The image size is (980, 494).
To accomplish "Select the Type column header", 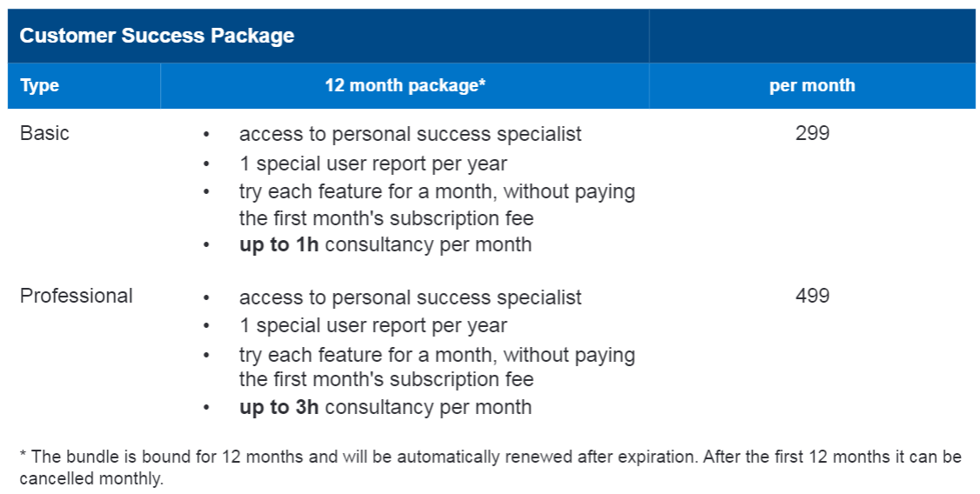I will point(39,85).
